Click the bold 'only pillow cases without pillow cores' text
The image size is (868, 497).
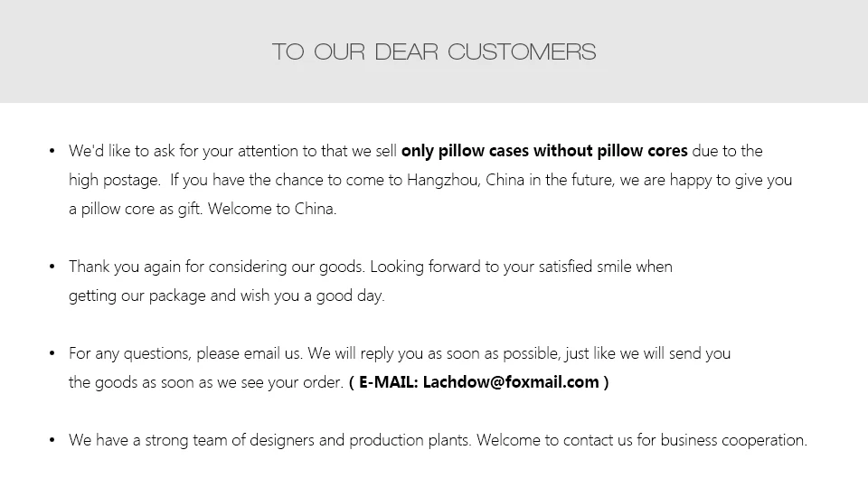[x=543, y=151]
